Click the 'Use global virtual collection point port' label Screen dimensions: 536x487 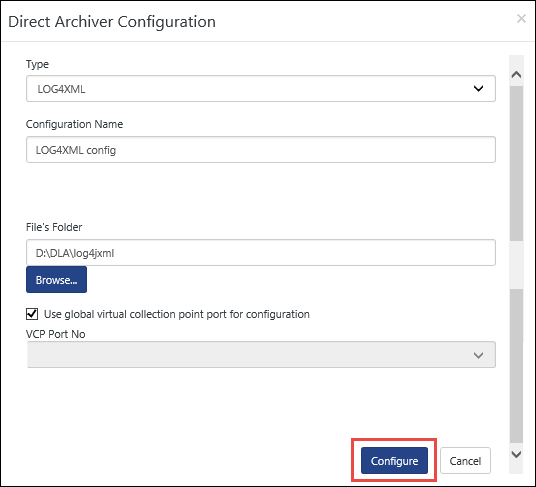click(177, 314)
